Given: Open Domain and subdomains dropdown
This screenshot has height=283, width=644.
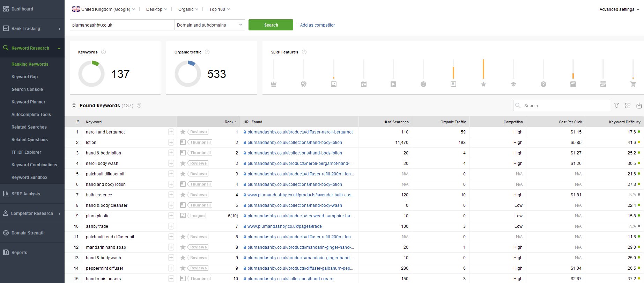Looking at the screenshot, I should coord(209,25).
